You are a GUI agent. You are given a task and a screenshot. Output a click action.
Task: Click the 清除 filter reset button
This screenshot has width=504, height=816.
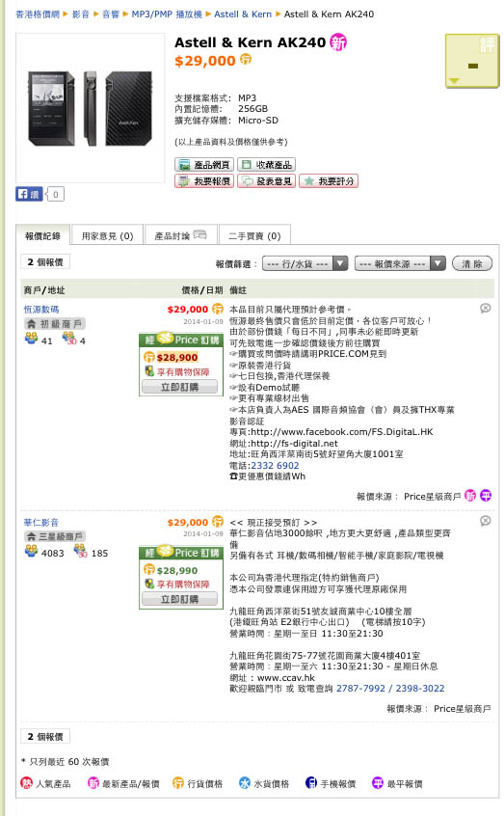(x=472, y=264)
